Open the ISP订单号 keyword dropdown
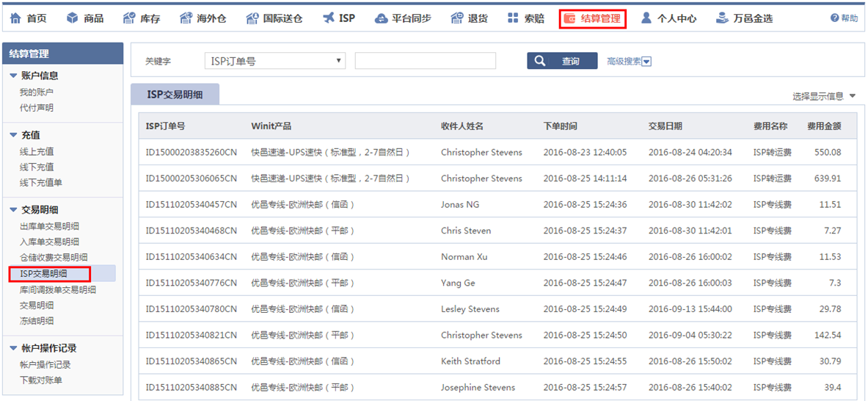868x401 pixels. 274,61
